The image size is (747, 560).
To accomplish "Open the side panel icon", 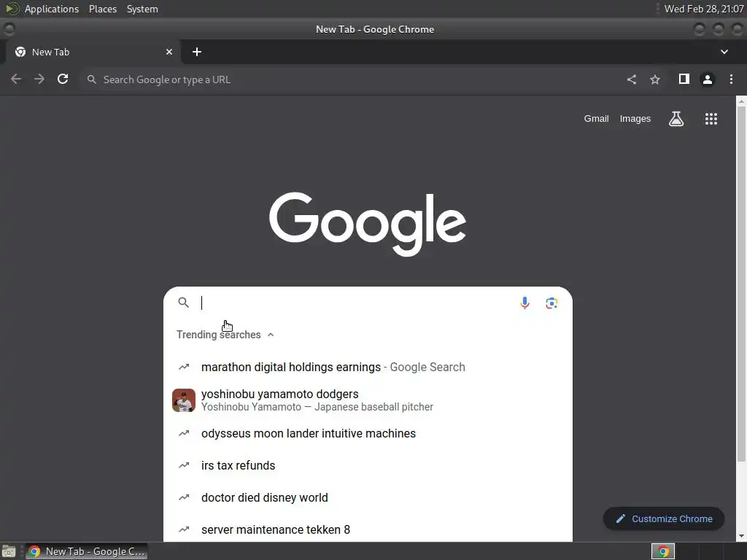I will point(684,79).
